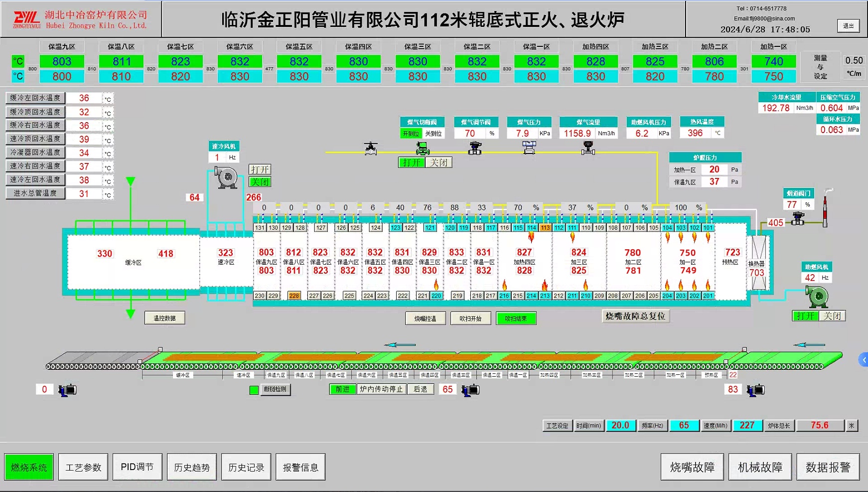This screenshot has height=492, width=868.
Task: Toggle 打开 to open the quick-cool fan
Action: 261,169
